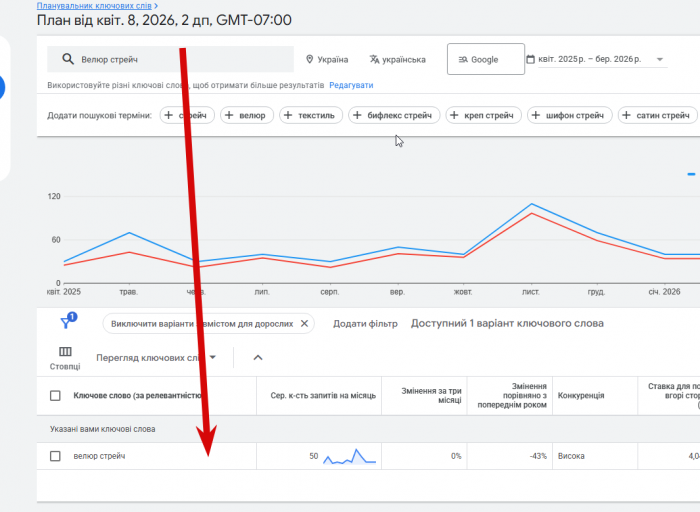Sort by Конкуренція column header

pyautogui.click(x=581, y=395)
